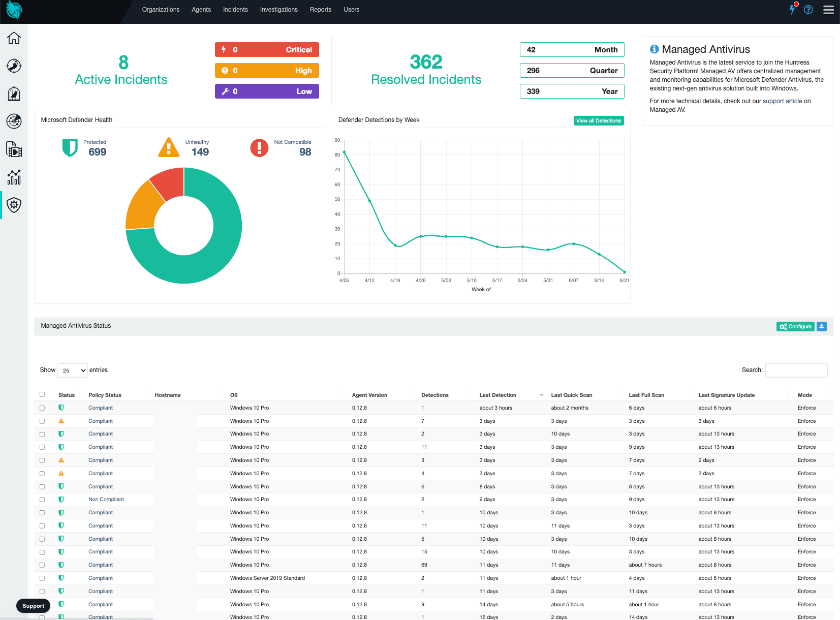Focus the table Search field
This screenshot has height=620, width=840.
click(x=796, y=370)
